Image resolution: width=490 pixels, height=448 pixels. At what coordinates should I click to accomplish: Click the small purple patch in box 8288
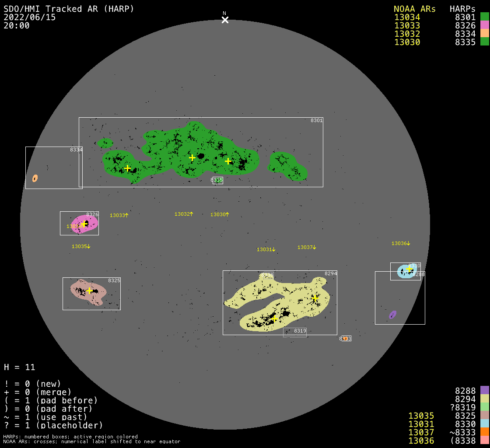tap(392, 315)
